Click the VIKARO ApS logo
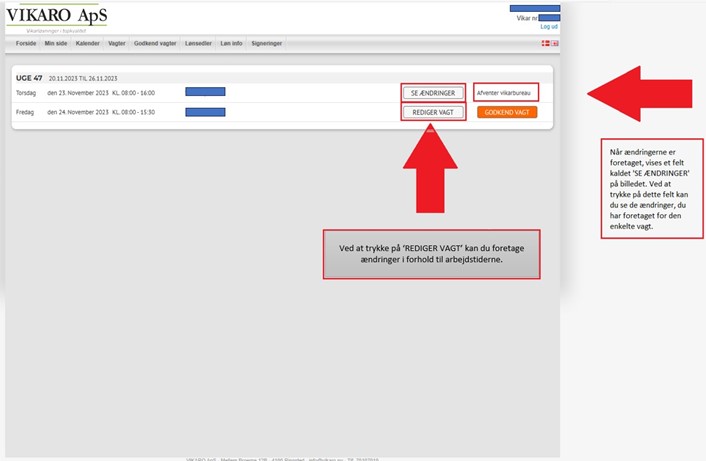 [57, 17]
